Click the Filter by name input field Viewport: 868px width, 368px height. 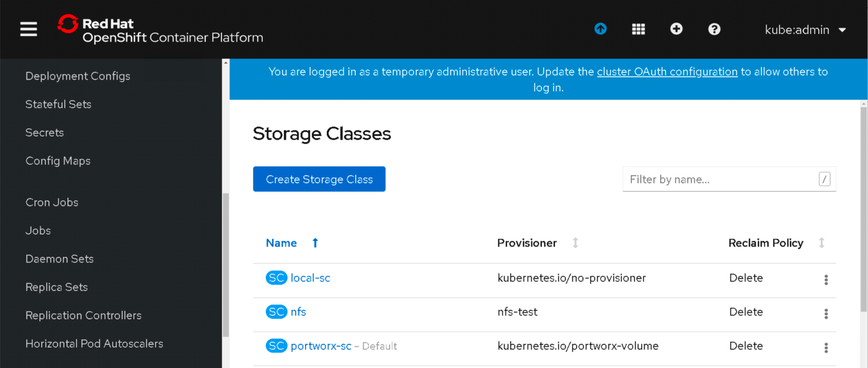(x=722, y=179)
